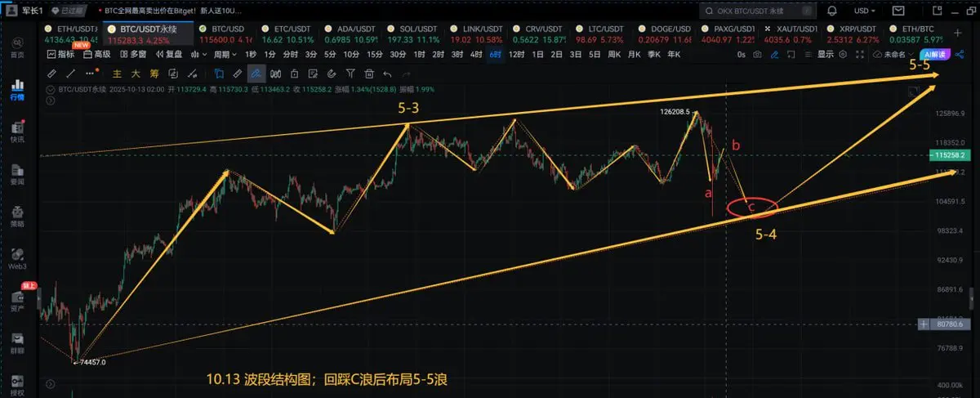The image size is (980, 398).
Task: Expand the 周期 period dropdown
Action: pyautogui.click(x=225, y=54)
